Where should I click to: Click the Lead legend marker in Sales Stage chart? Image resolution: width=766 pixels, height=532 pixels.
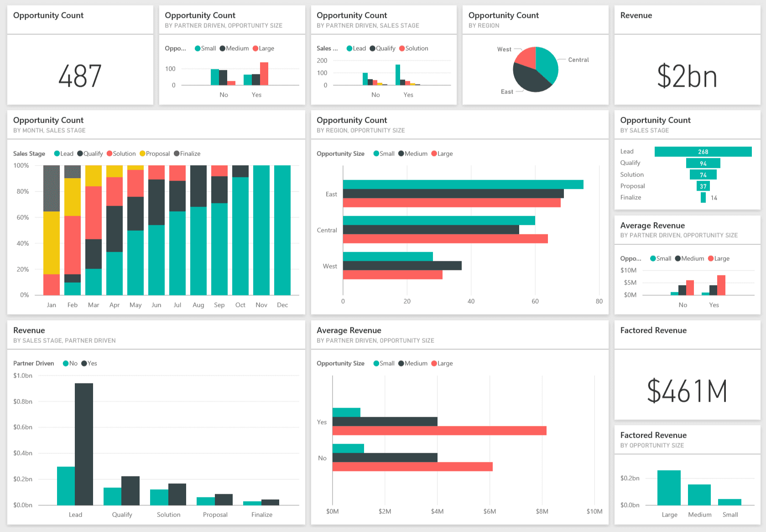[x=349, y=48]
